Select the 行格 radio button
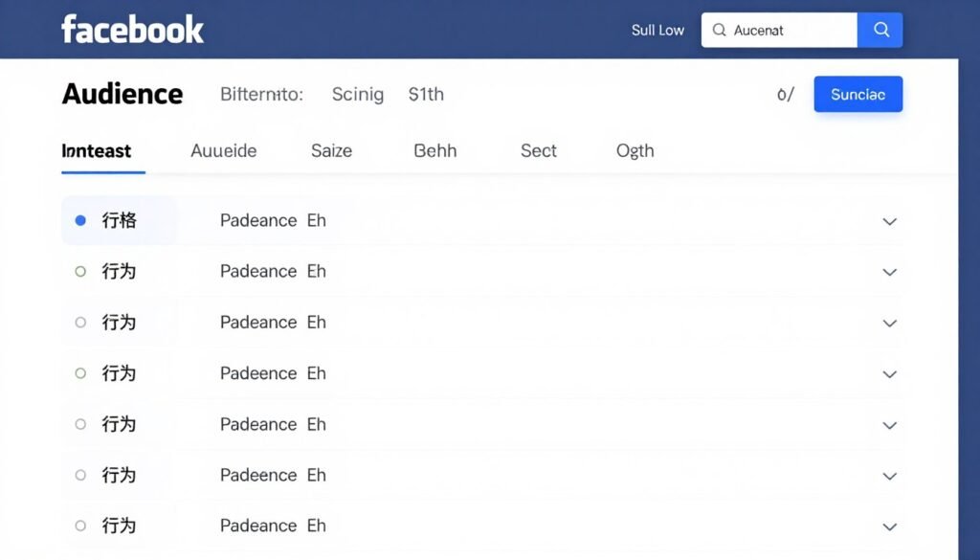The width and height of the screenshot is (980, 560). 80,220
